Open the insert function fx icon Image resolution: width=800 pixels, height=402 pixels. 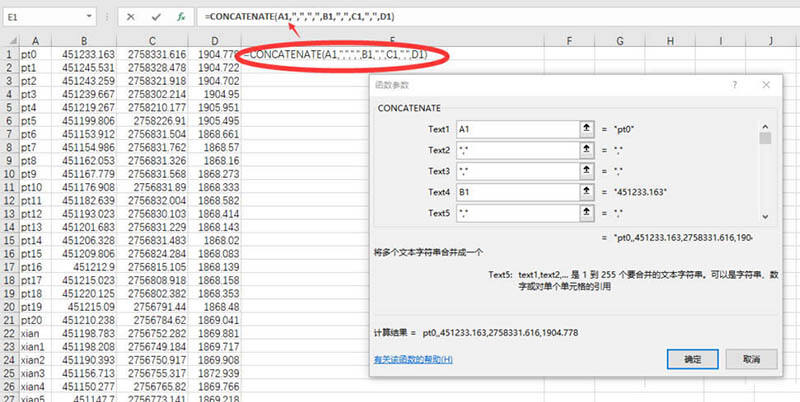tap(181, 17)
